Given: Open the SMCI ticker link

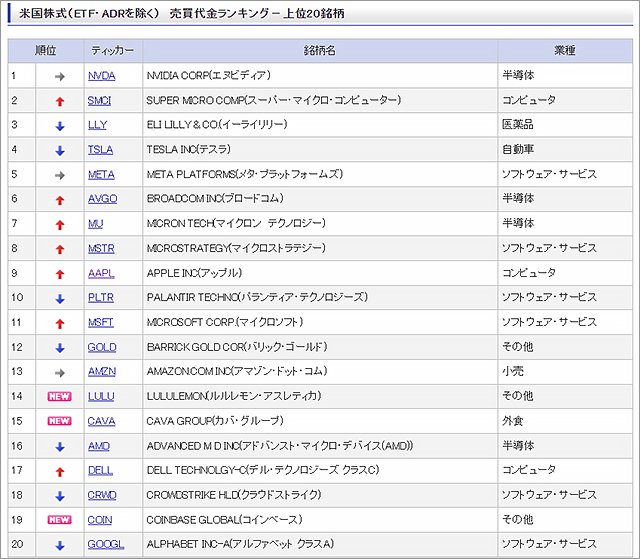Looking at the screenshot, I should pos(99,100).
